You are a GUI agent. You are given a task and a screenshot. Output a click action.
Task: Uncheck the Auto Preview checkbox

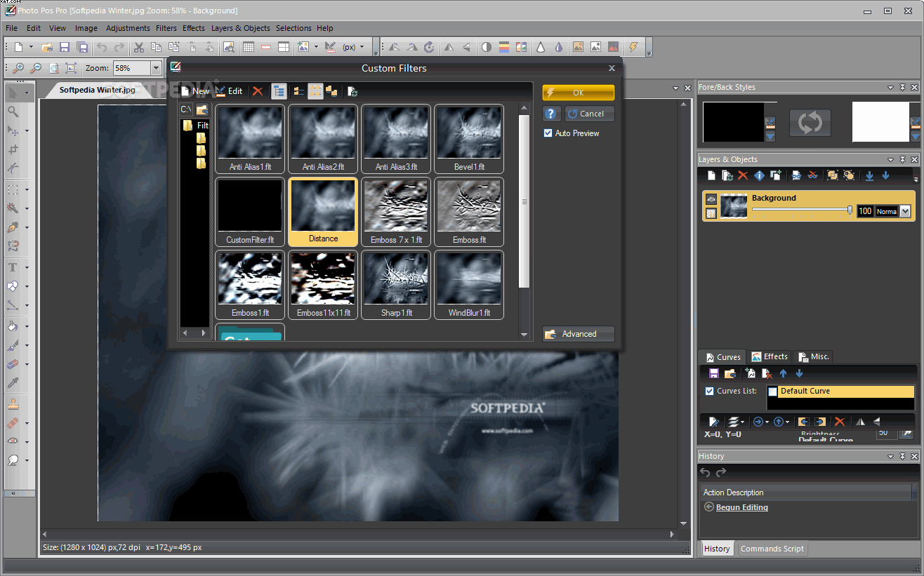(548, 133)
